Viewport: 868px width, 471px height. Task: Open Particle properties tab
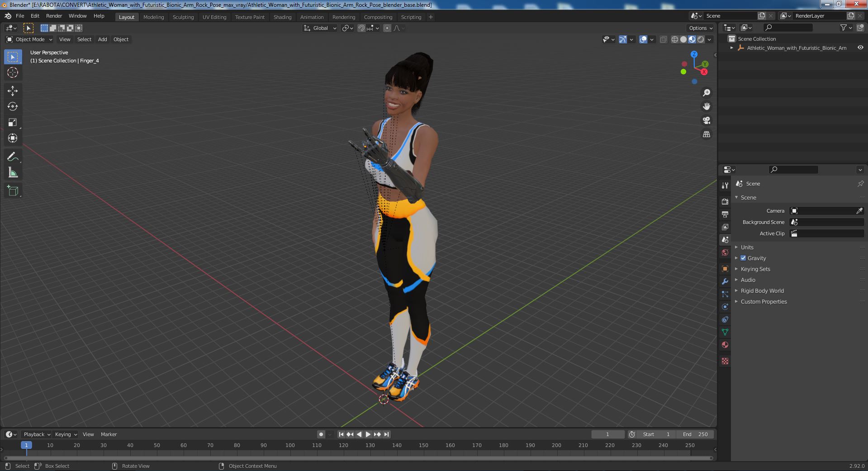[725, 294]
